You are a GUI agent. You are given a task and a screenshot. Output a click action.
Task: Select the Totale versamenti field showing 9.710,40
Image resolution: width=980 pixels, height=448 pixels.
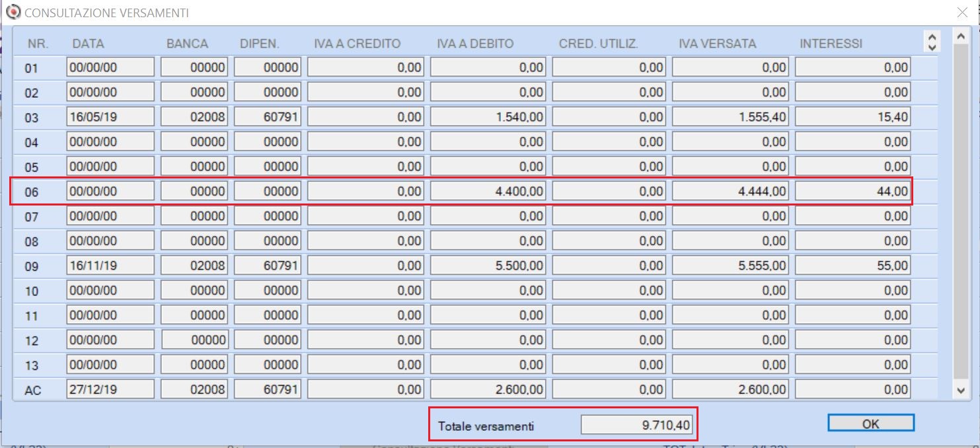point(637,426)
